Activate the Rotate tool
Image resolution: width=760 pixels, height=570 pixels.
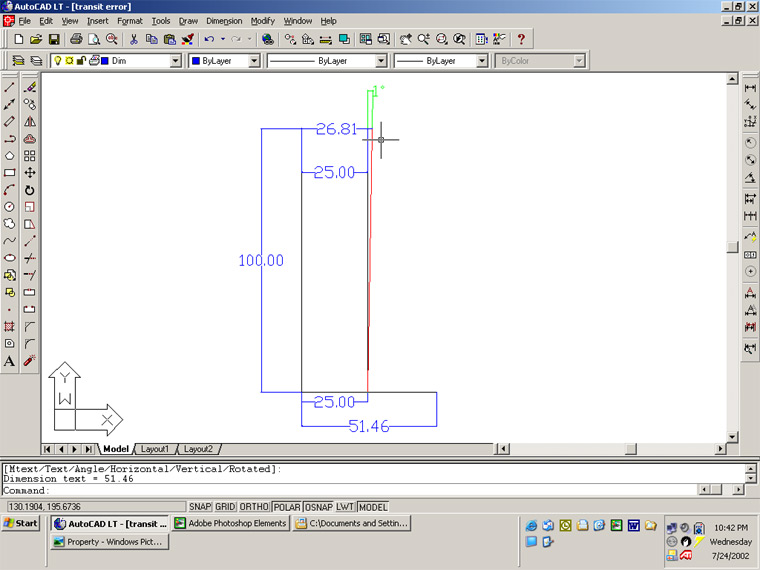(30, 189)
